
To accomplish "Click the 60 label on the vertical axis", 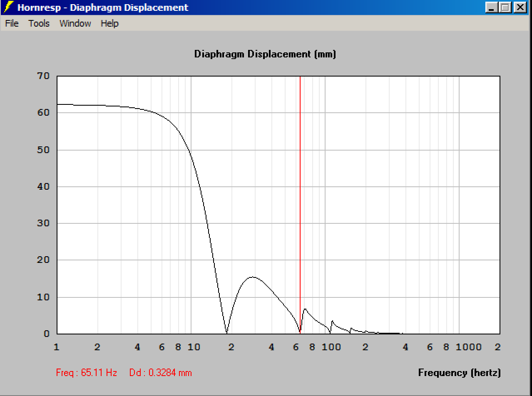I will [x=43, y=112].
